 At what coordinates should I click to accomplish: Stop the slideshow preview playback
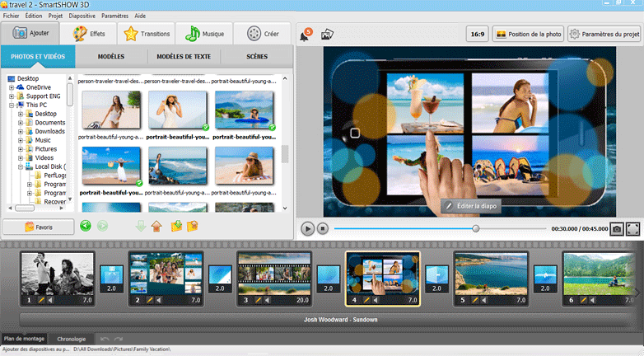(324, 229)
